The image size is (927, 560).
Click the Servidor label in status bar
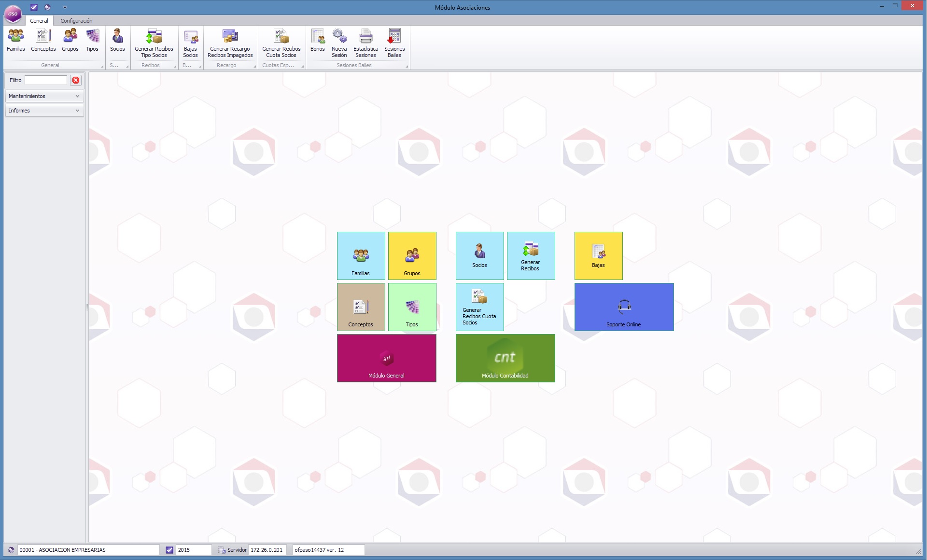pos(237,550)
